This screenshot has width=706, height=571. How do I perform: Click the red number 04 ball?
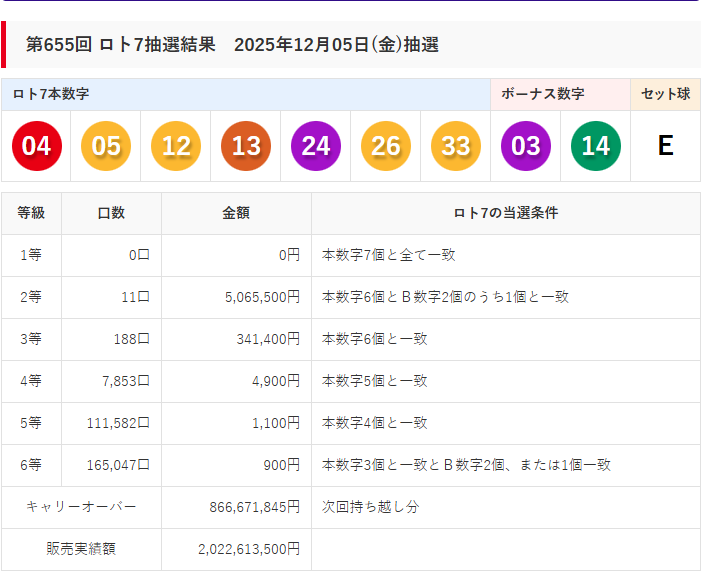[x=36, y=146]
